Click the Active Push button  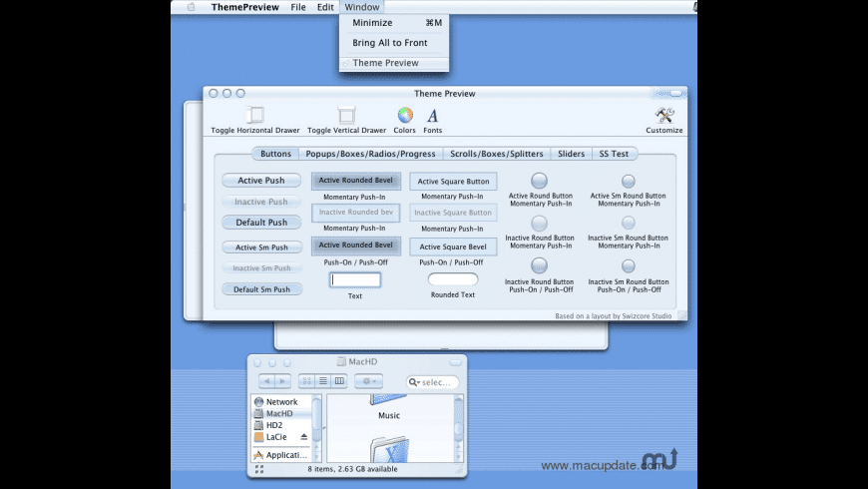click(261, 180)
